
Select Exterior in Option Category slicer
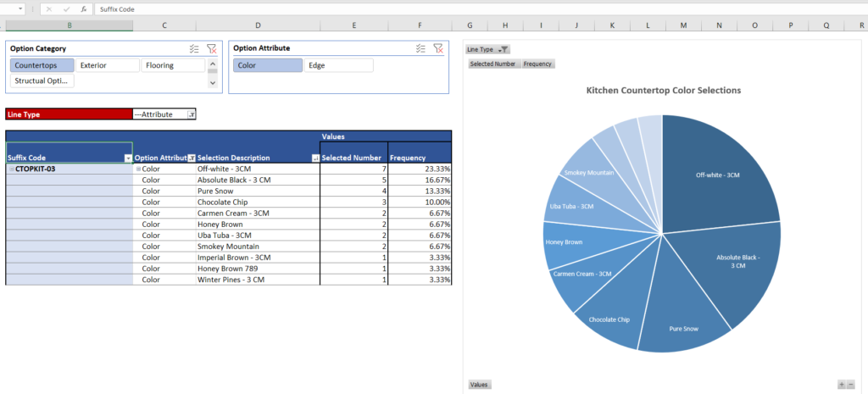(x=108, y=65)
